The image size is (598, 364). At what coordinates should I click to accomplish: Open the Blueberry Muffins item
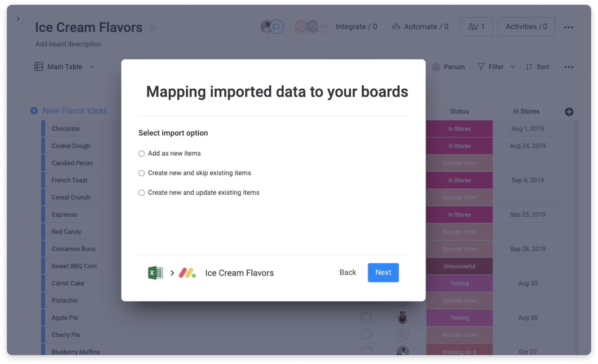[76, 352]
